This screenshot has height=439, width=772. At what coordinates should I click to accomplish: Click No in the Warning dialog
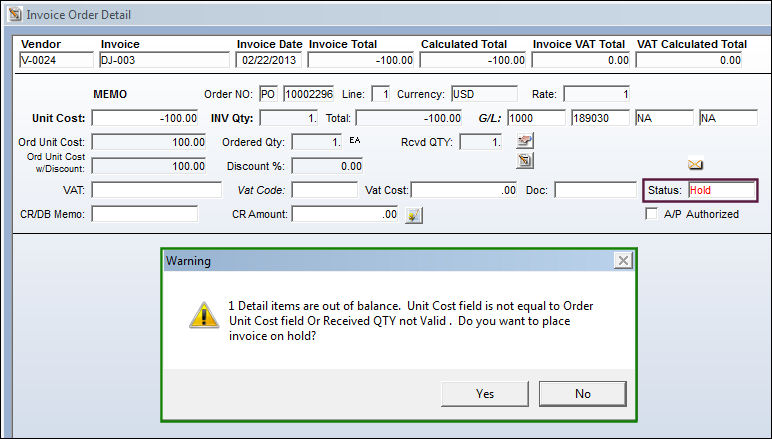point(582,394)
